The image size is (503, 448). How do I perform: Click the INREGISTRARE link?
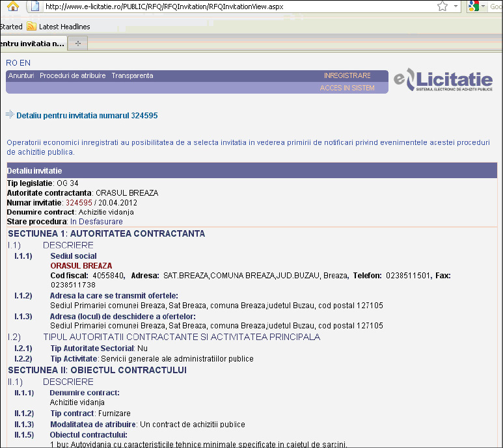[x=347, y=75]
